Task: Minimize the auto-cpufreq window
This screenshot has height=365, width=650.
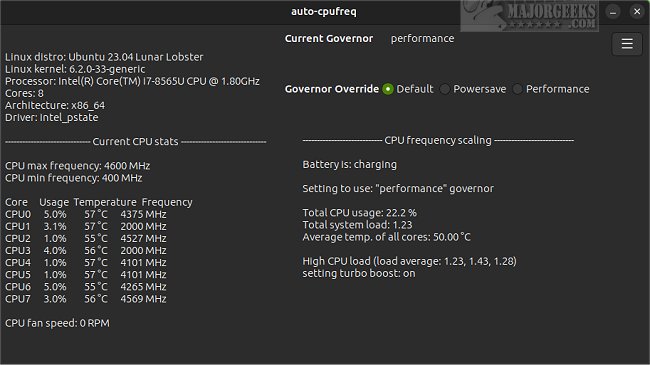Action: pos(613,12)
